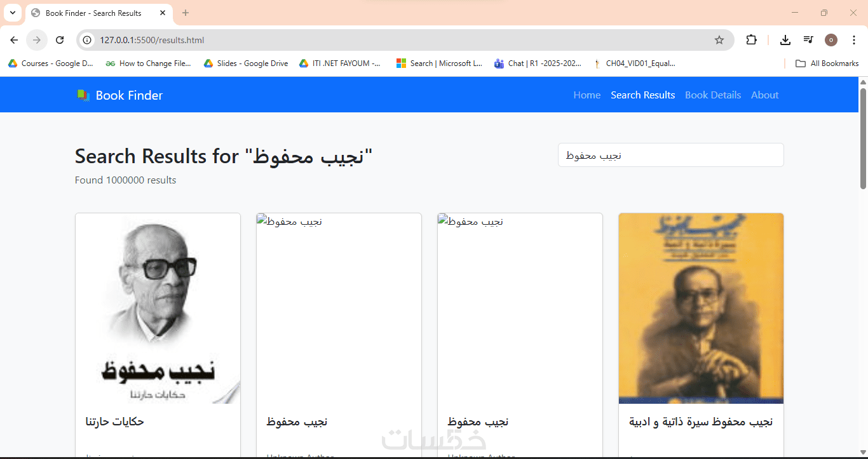868x459 pixels.
Task: Open the downloads icon in the toolbar
Action: [785, 40]
